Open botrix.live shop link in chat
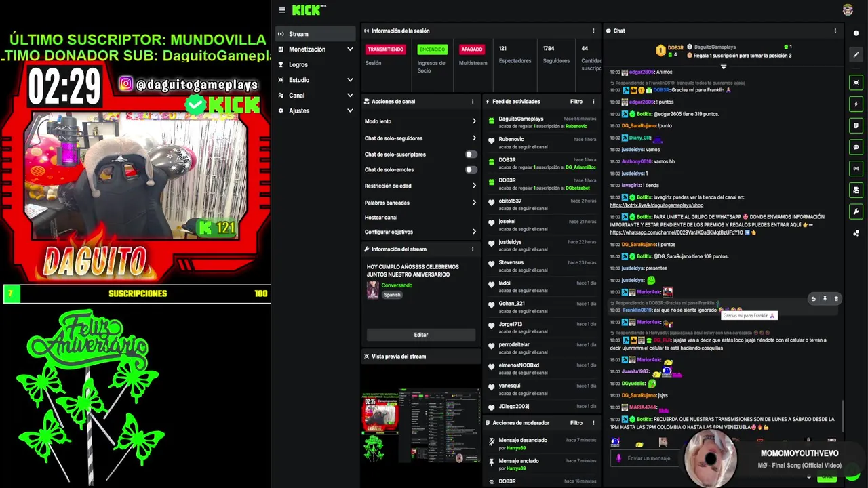Image resolution: width=868 pixels, height=488 pixels. [656, 205]
